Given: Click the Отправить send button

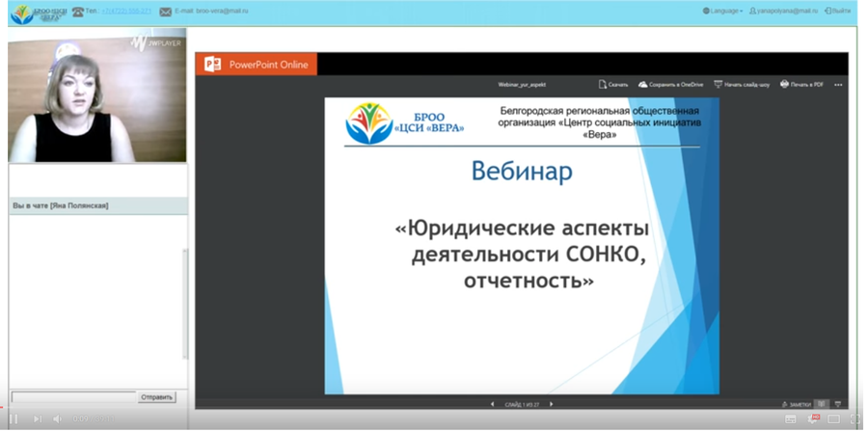Looking at the screenshot, I should tap(156, 397).
